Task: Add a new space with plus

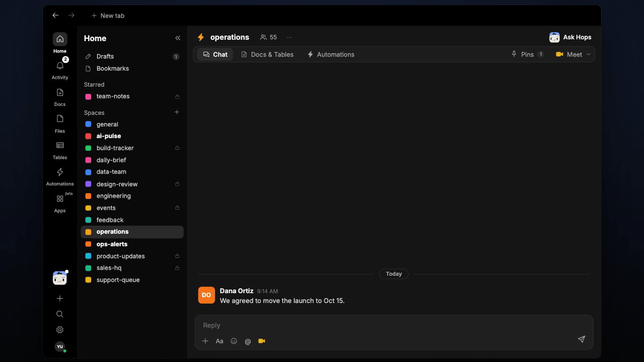Action: 177,112
